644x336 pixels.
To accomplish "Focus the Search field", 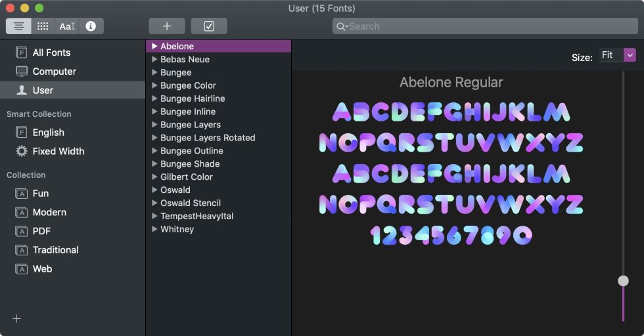I will tap(485, 26).
